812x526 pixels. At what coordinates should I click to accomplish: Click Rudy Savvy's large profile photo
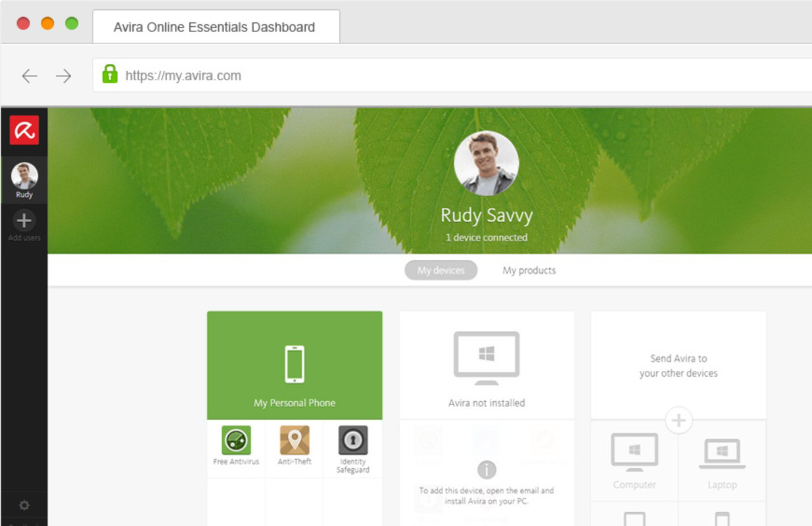tap(487, 163)
